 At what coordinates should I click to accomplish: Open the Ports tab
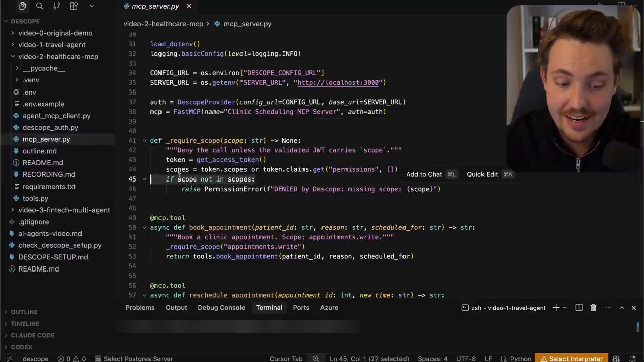pos(301,308)
